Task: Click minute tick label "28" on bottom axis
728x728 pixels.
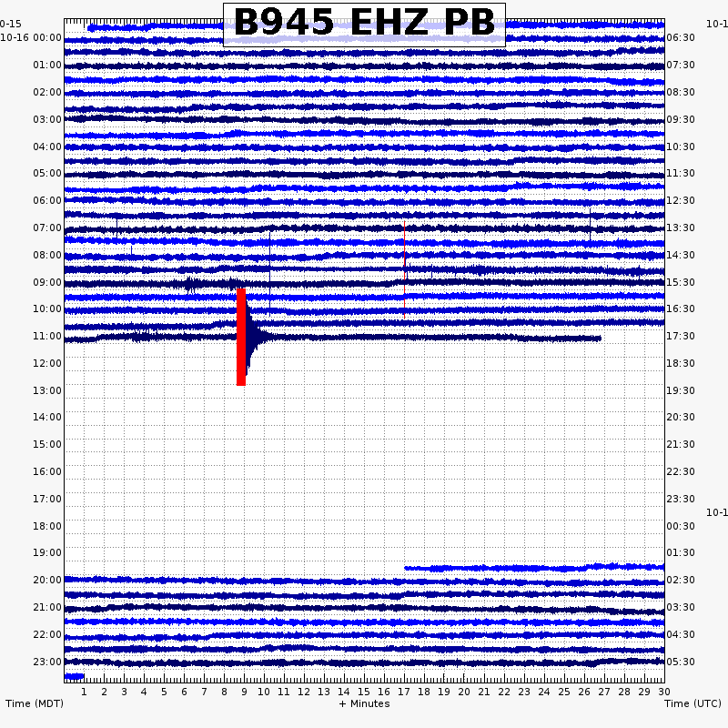Action: click(x=624, y=692)
